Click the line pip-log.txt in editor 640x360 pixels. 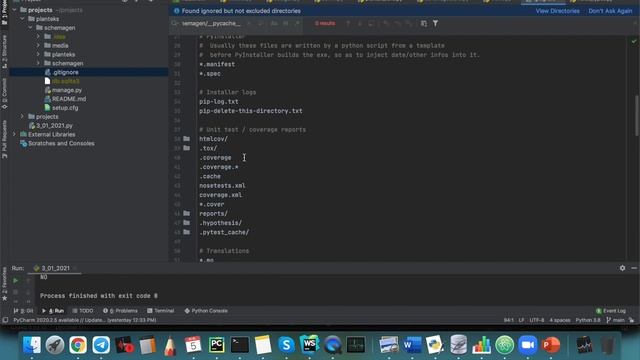click(x=219, y=102)
